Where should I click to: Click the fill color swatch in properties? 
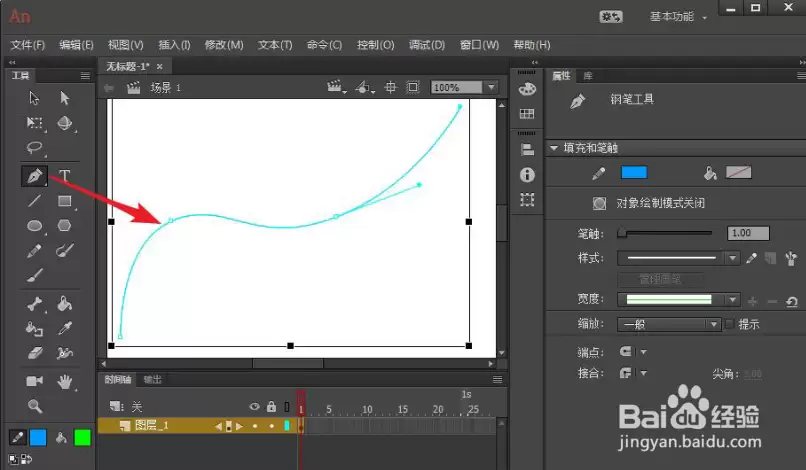tap(738, 173)
